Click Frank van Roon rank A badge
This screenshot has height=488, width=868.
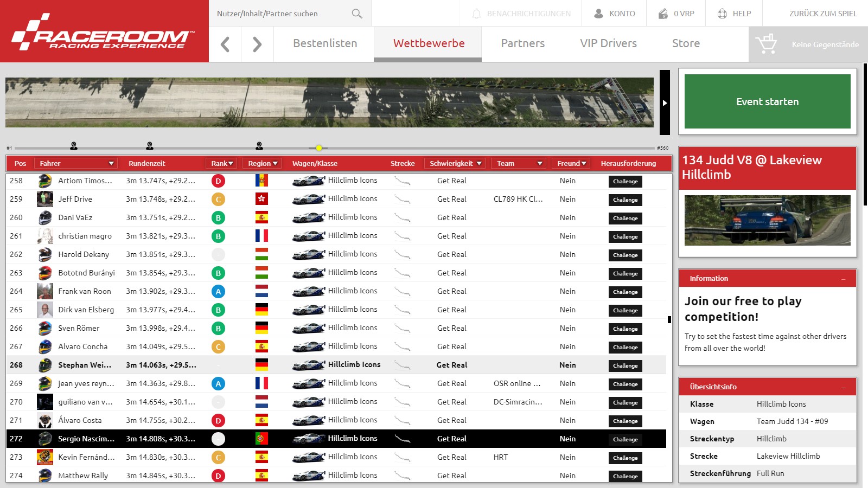[218, 292]
